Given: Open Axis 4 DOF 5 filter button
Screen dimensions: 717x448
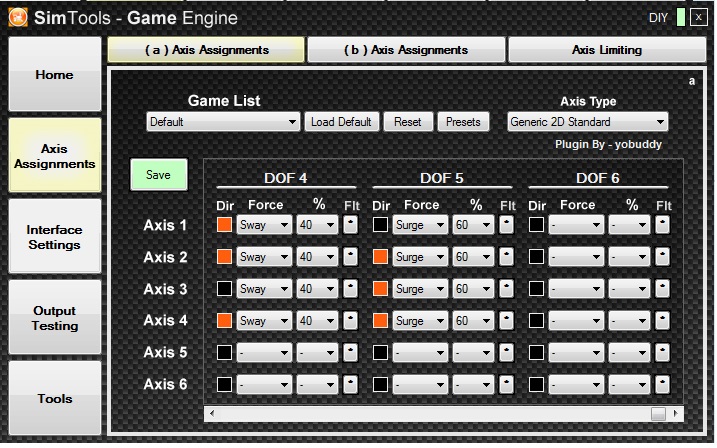Looking at the screenshot, I should pos(506,320).
